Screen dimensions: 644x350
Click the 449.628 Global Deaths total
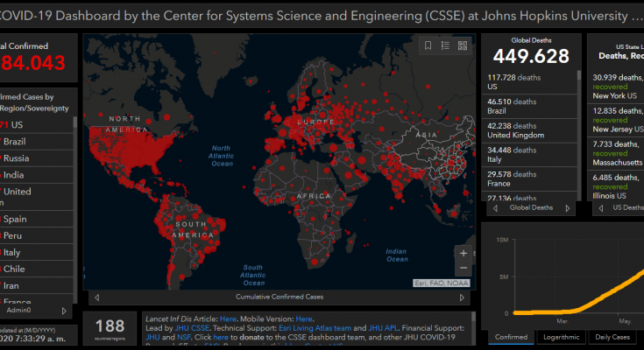531,56
